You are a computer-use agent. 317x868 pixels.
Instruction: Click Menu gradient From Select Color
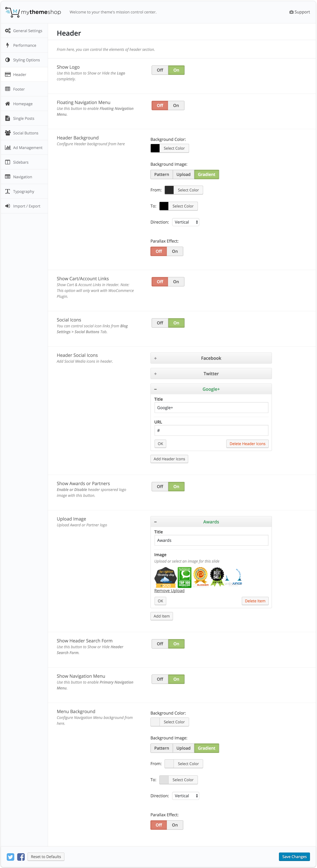(188, 764)
